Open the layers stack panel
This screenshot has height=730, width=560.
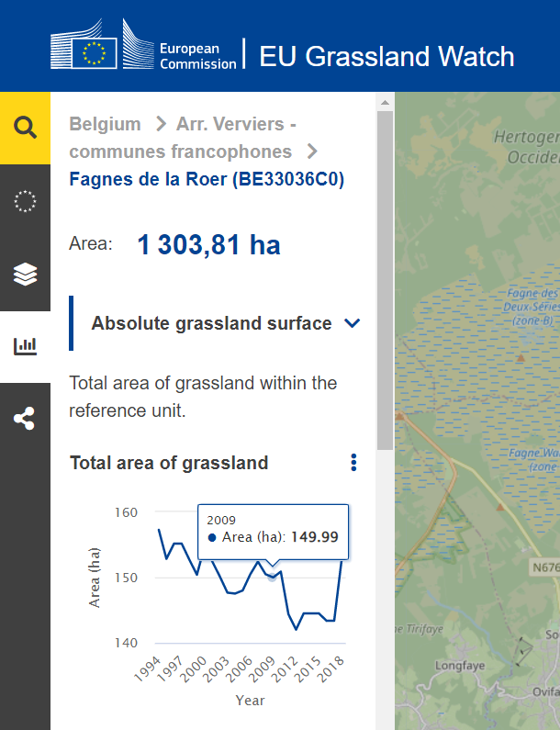click(25, 275)
